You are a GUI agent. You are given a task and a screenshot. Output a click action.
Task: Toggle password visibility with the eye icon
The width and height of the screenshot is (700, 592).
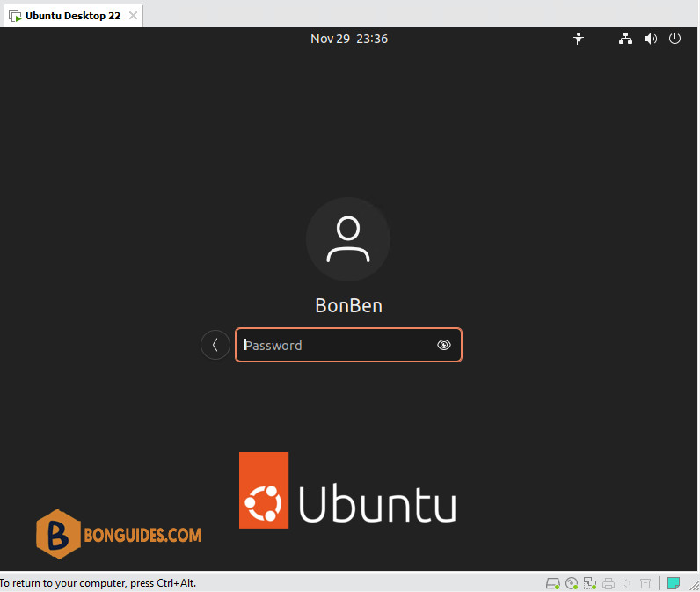[x=444, y=345]
